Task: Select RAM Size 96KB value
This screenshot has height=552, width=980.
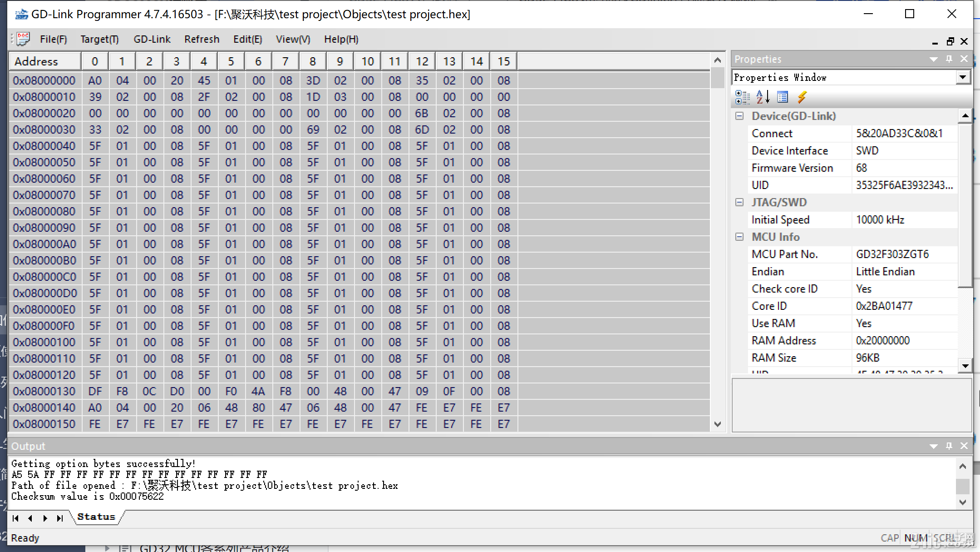Action: pyautogui.click(x=904, y=358)
